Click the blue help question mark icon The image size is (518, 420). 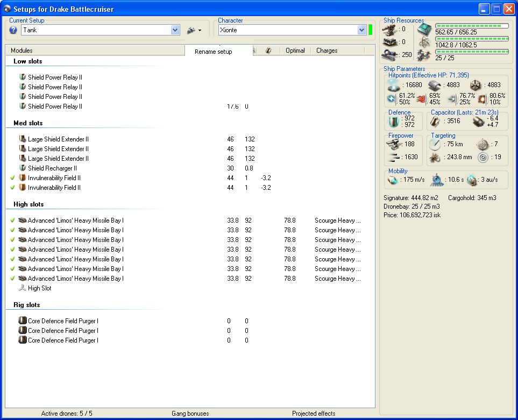13,30
